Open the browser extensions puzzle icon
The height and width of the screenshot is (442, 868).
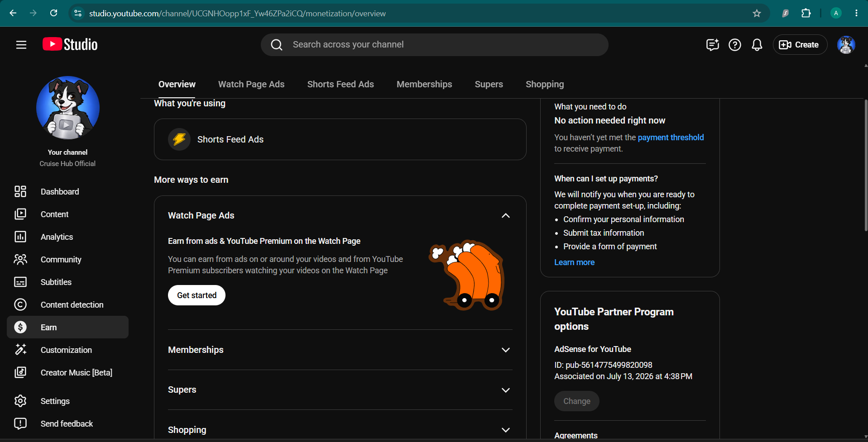coord(806,13)
